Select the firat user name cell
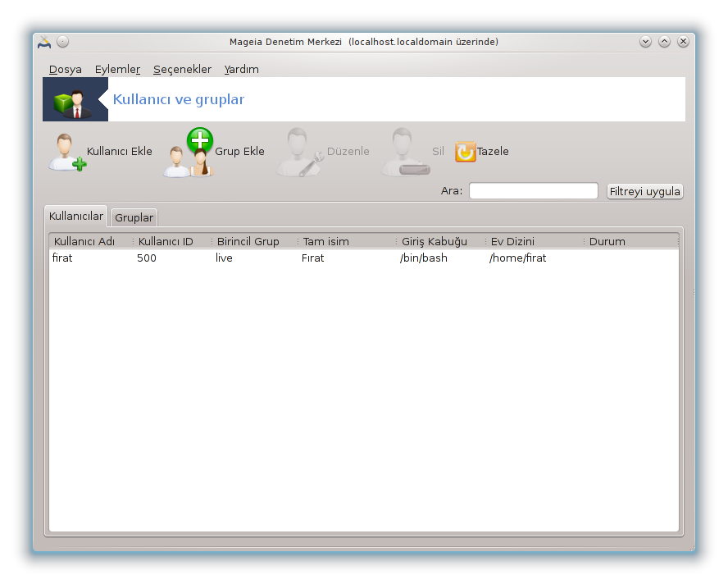 coord(62,258)
